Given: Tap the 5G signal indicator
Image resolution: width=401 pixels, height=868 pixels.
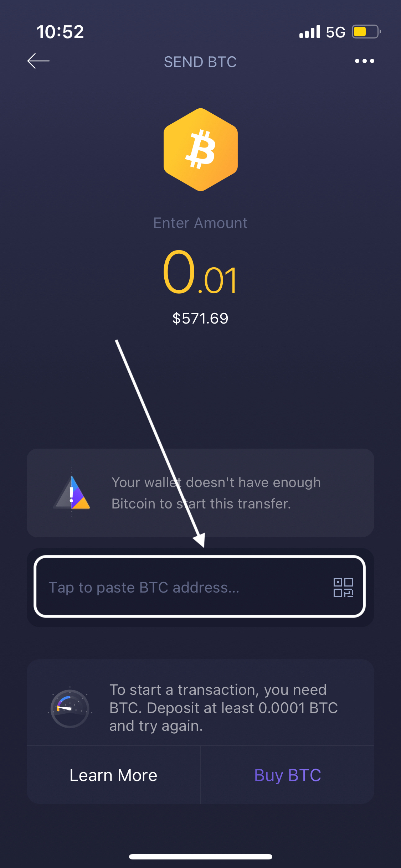Looking at the screenshot, I should (335, 32).
